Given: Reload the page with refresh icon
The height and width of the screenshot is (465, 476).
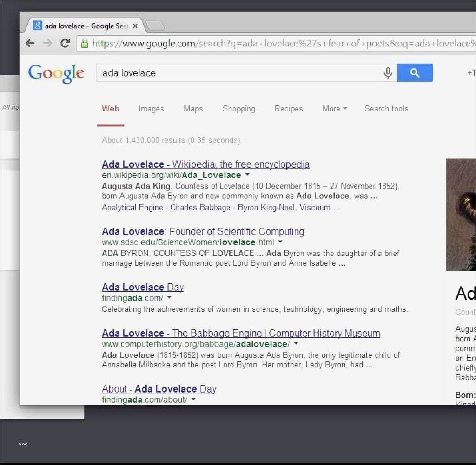Looking at the screenshot, I should pos(65,43).
